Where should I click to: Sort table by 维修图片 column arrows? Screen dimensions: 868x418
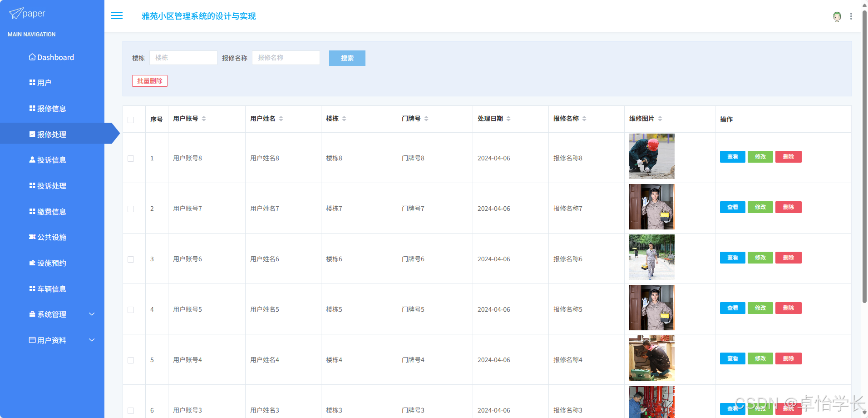[660, 119]
